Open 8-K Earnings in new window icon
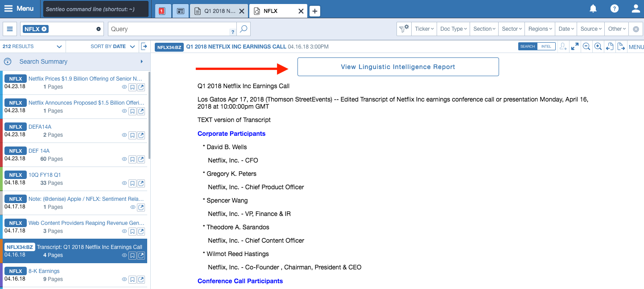Viewport: 644px width, 289px height. (141, 280)
